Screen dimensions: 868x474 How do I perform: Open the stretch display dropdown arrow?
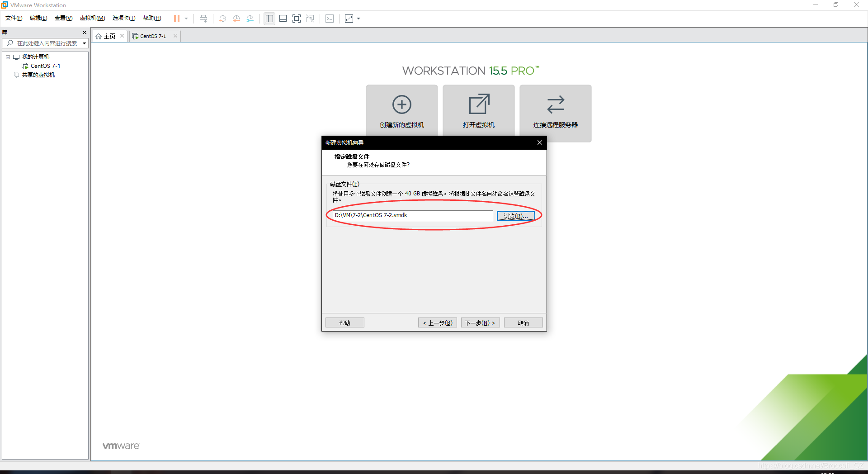tap(359, 19)
